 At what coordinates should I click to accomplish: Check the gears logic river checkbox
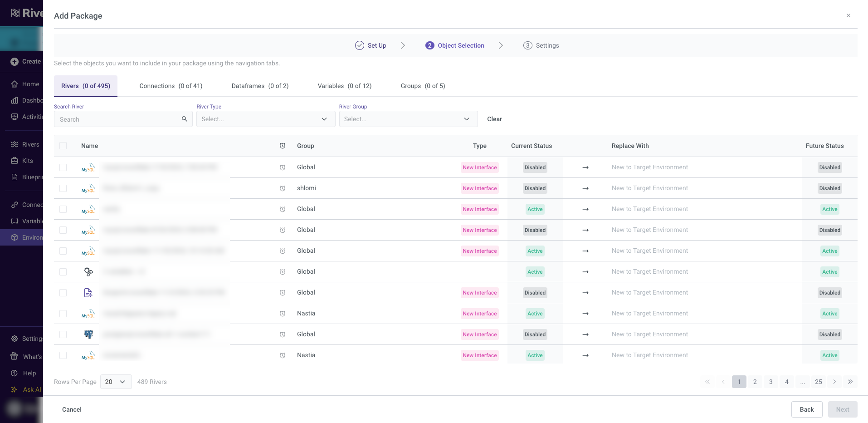click(63, 272)
